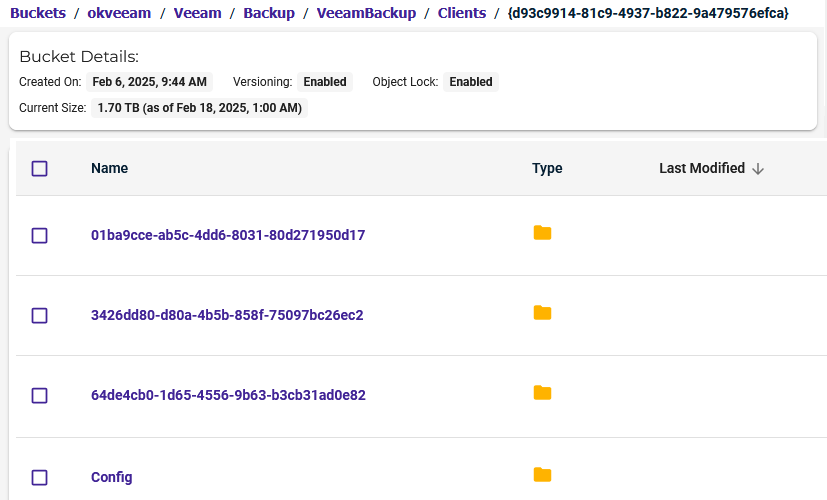Select checkbox next to 3426dd80-d80a-4b5b folder
This screenshot has width=827, height=500.
40,316
